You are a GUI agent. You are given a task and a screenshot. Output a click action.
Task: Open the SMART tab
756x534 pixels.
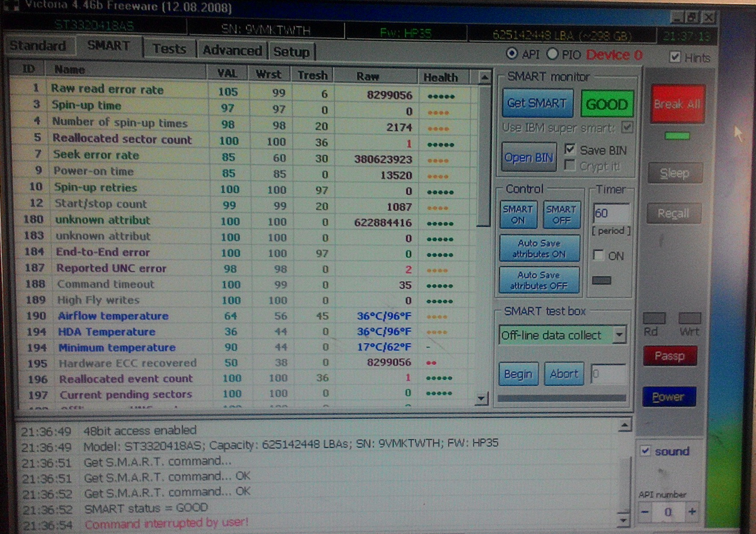[109, 45]
